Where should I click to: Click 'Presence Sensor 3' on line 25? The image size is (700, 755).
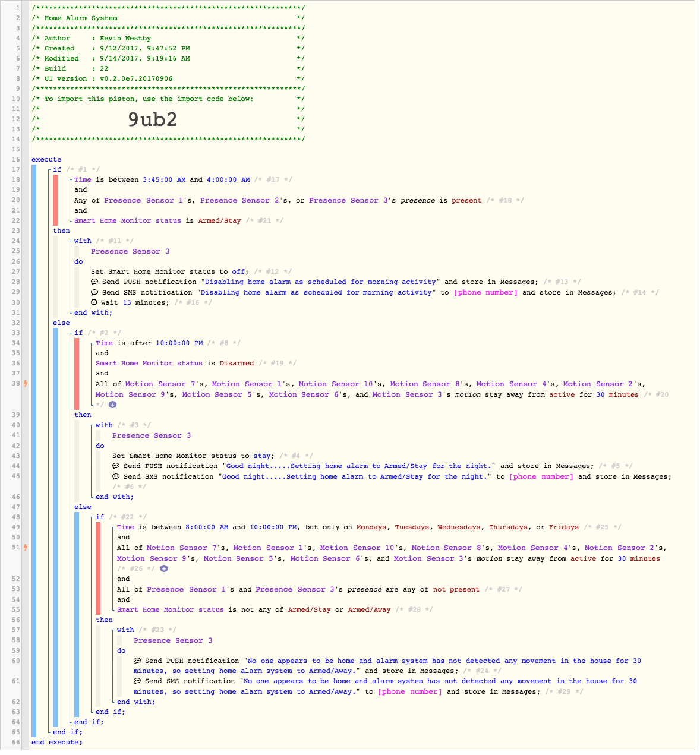130,251
